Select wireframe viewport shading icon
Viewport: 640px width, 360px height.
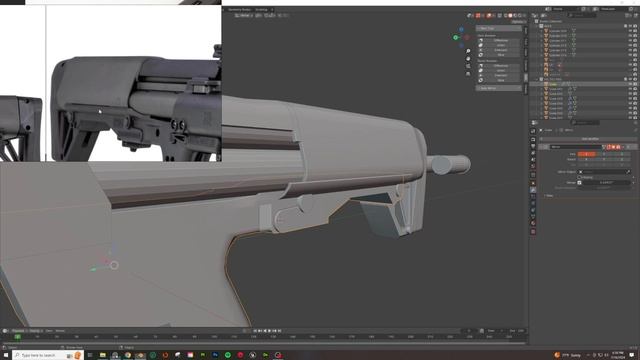point(505,16)
